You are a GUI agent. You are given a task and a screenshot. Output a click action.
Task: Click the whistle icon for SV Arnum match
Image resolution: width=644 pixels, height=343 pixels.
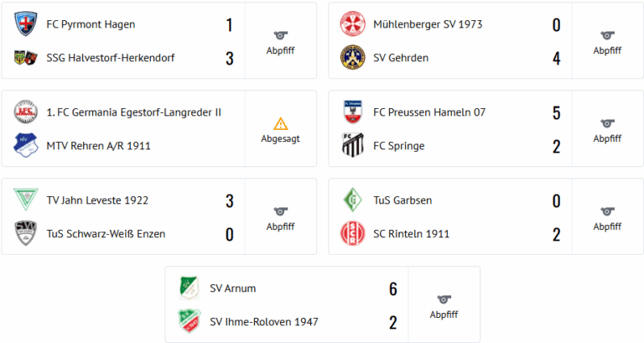tap(444, 299)
